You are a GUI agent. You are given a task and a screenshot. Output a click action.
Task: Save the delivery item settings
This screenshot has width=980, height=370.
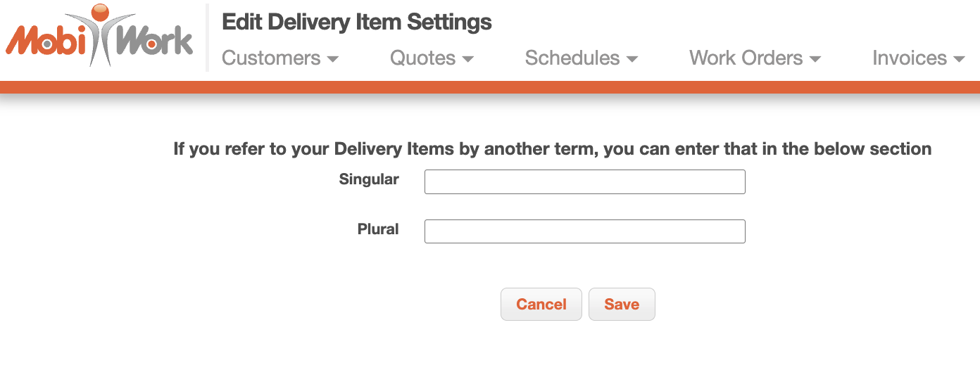click(x=622, y=304)
